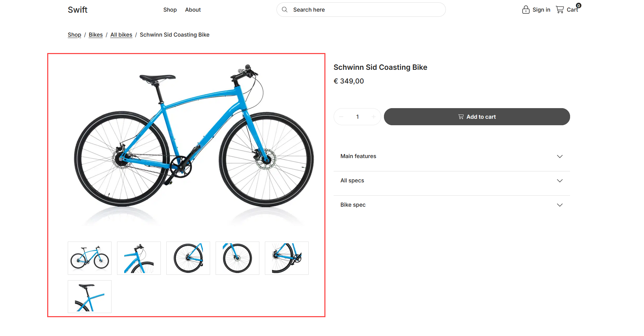Click the Sign in lock icon
The width and height of the screenshot is (644, 336).
pyautogui.click(x=526, y=10)
